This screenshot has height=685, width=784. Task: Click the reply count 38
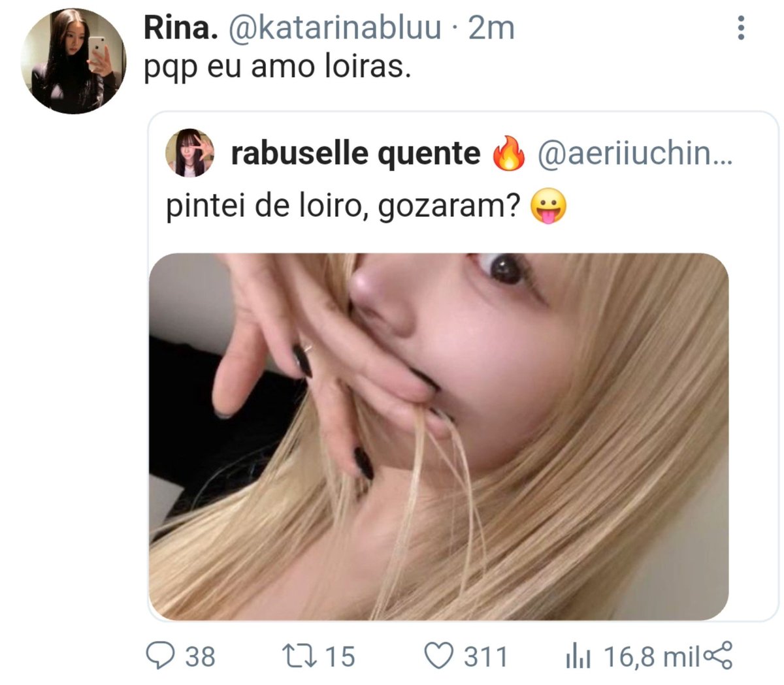point(200,656)
